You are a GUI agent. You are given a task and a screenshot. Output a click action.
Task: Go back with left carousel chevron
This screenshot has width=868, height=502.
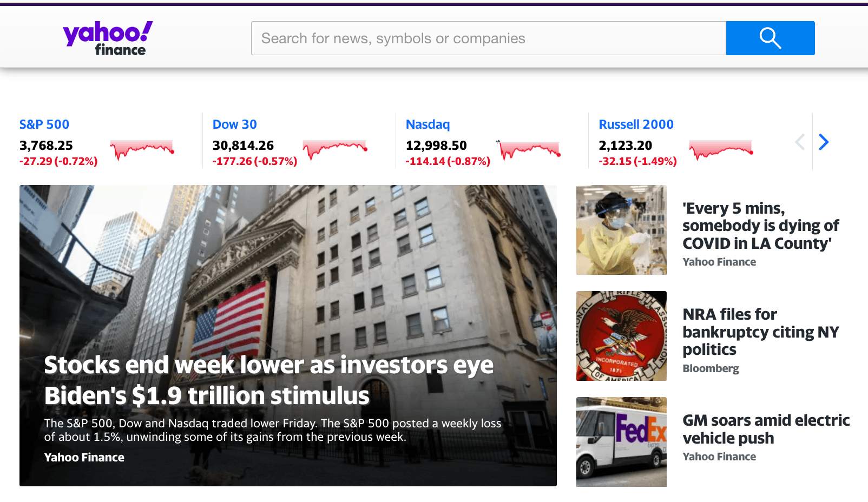coord(800,142)
